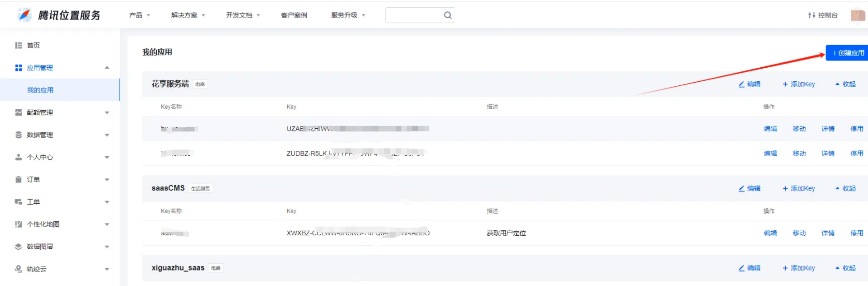
Task: Click 详情 in the XWXBZ key row
Action: click(x=828, y=233)
